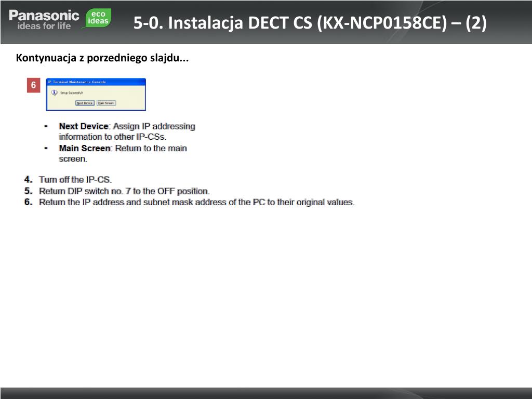Click the green eco ideas leaf logo
Viewport: 532px width, 399px height.
click(97, 18)
